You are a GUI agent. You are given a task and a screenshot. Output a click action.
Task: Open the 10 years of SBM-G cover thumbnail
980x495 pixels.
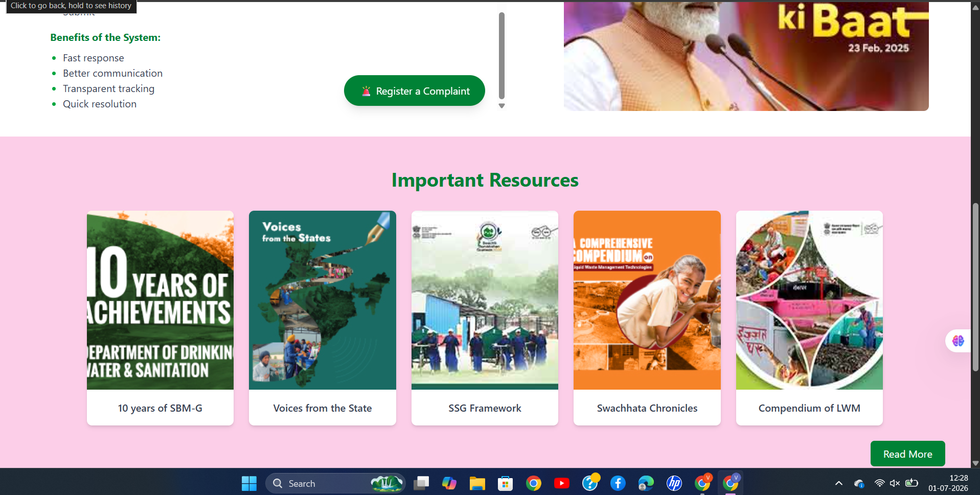[160, 300]
